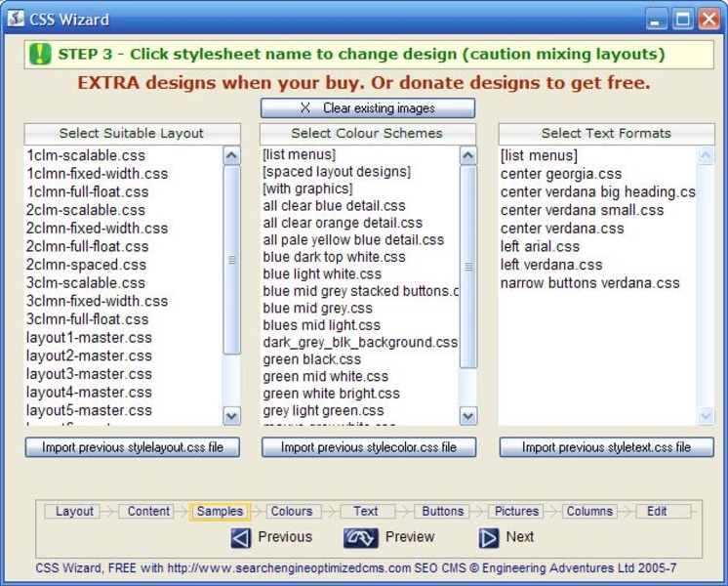Image resolution: width=728 pixels, height=586 pixels.
Task: Select green black.css scheme
Action: (312, 359)
